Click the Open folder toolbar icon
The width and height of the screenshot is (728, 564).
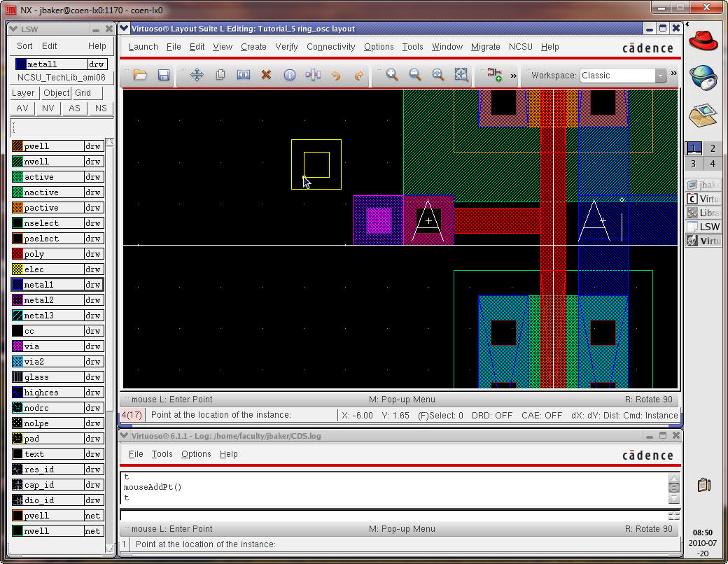click(x=140, y=75)
